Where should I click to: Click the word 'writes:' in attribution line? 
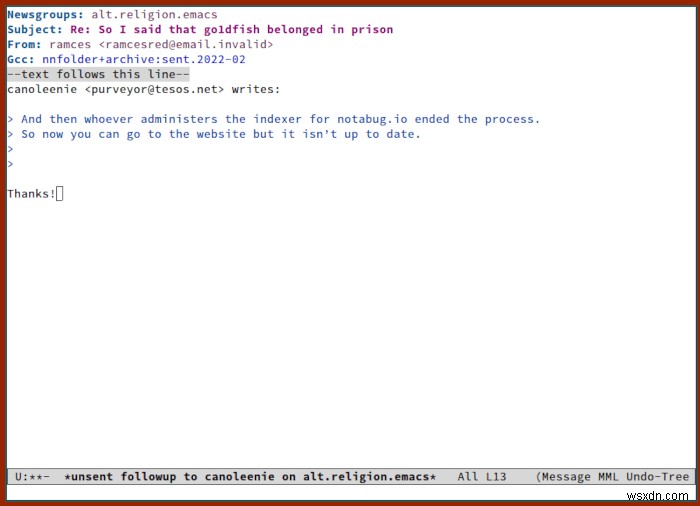click(x=256, y=89)
